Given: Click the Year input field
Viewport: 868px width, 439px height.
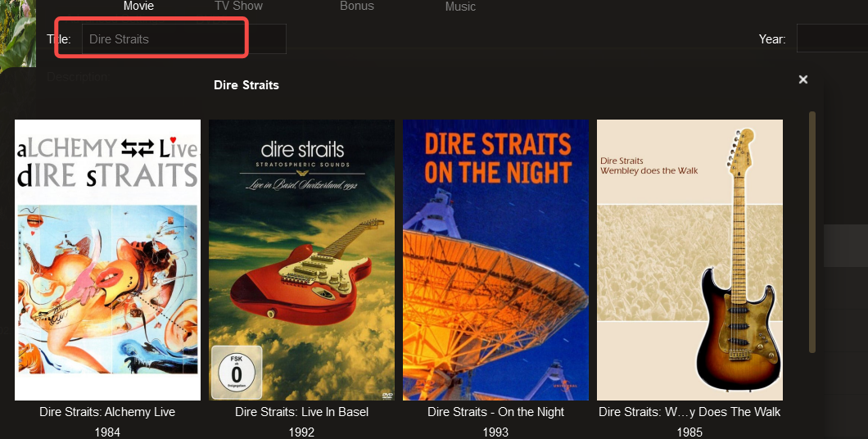Looking at the screenshot, I should (x=832, y=38).
